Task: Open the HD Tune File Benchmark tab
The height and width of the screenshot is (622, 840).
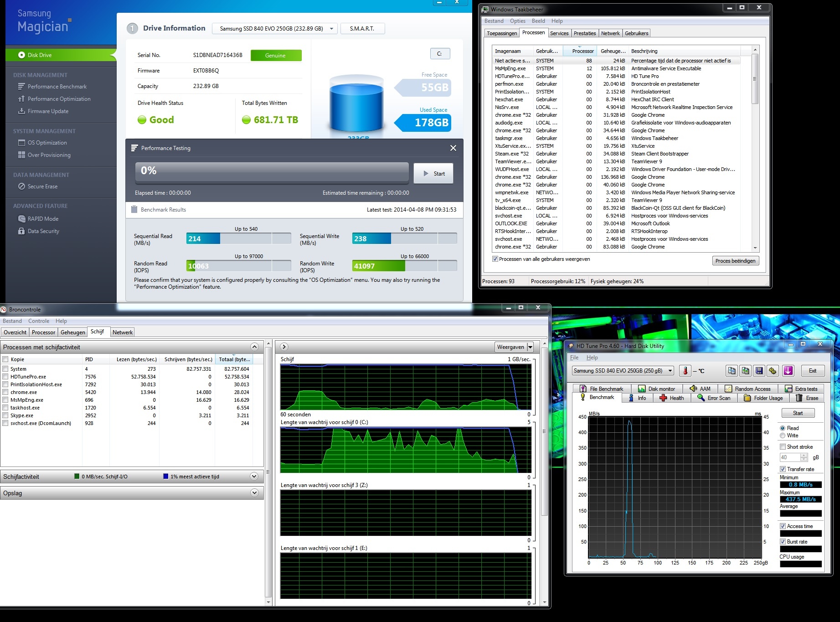Action: pos(602,389)
